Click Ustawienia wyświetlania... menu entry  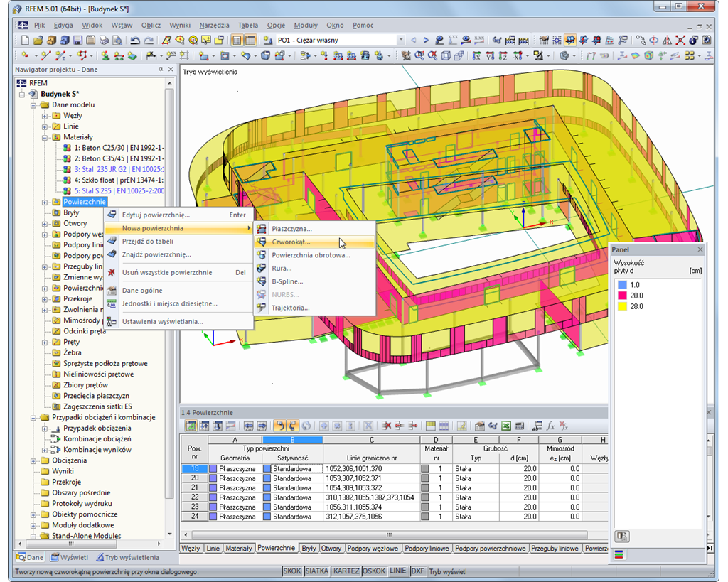coord(179,321)
